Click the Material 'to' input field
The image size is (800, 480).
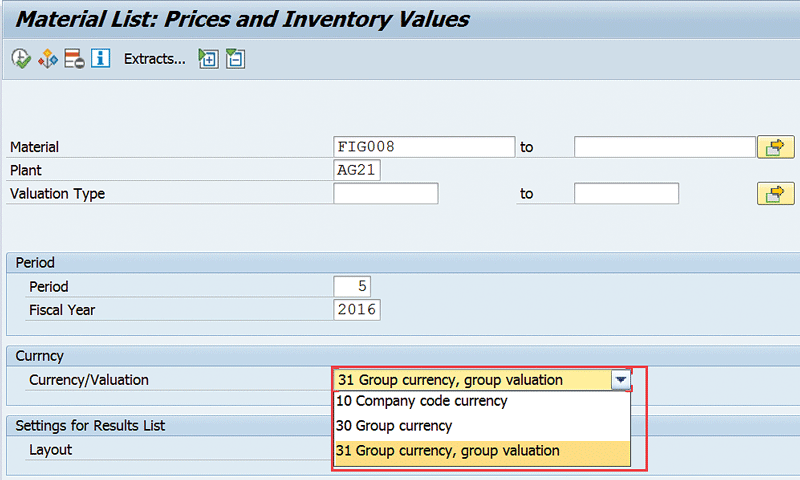(x=663, y=147)
